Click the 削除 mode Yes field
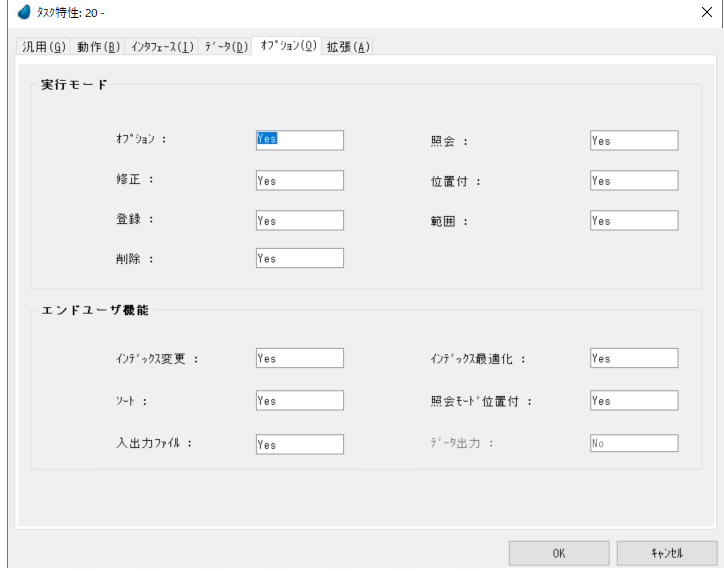The image size is (724, 572). point(299,258)
